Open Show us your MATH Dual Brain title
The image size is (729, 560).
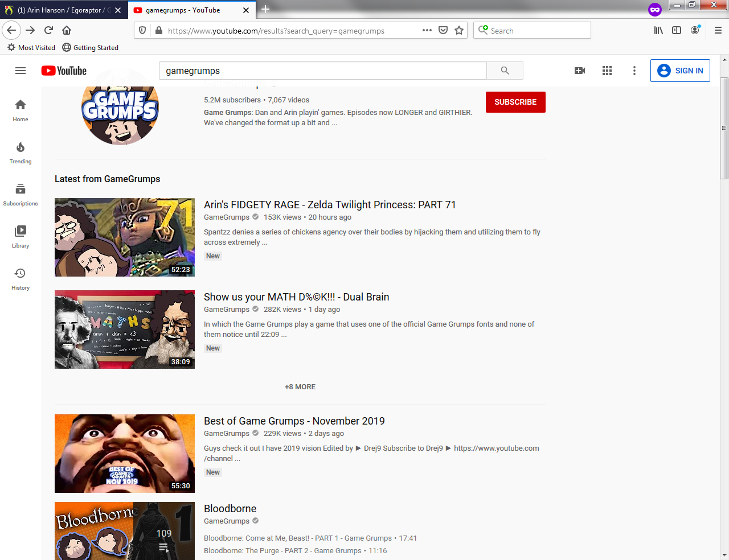(297, 297)
